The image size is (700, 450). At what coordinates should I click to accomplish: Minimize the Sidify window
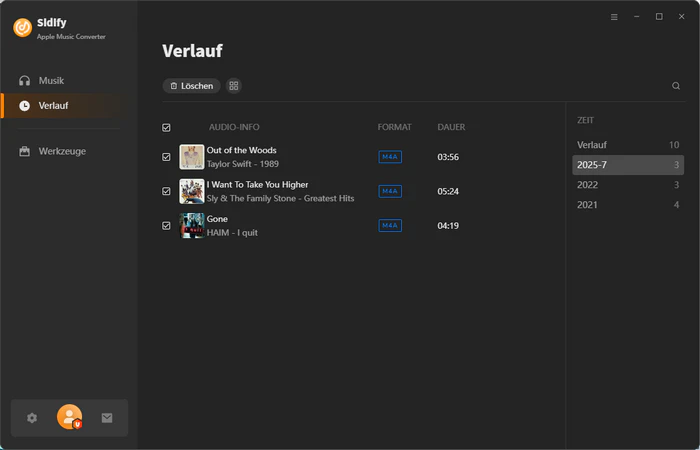(637, 17)
